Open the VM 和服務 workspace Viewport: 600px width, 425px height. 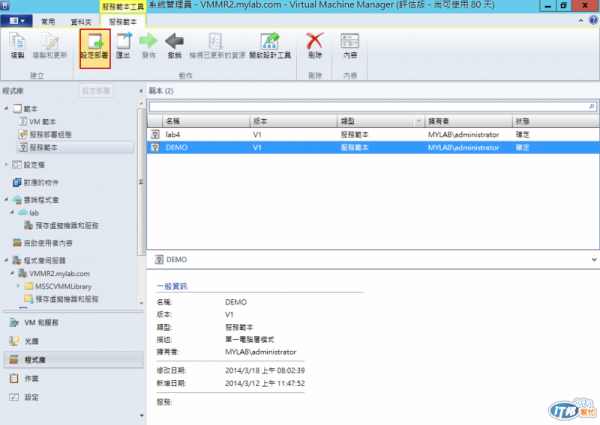tap(73, 323)
